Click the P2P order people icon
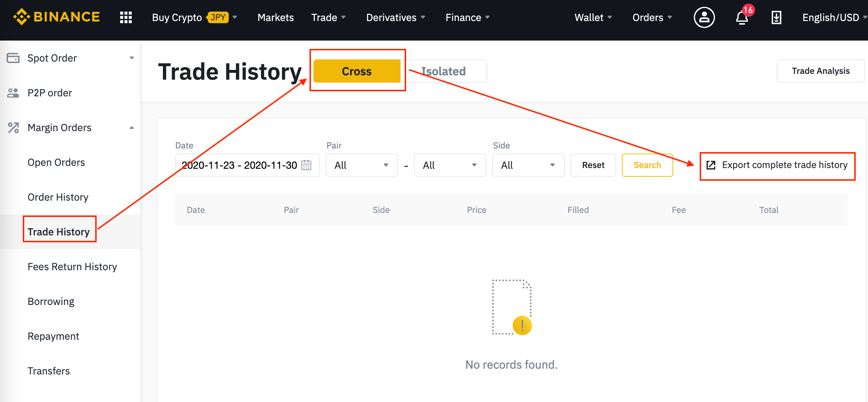Viewport: 868px width, 402px height. (13, 93)
